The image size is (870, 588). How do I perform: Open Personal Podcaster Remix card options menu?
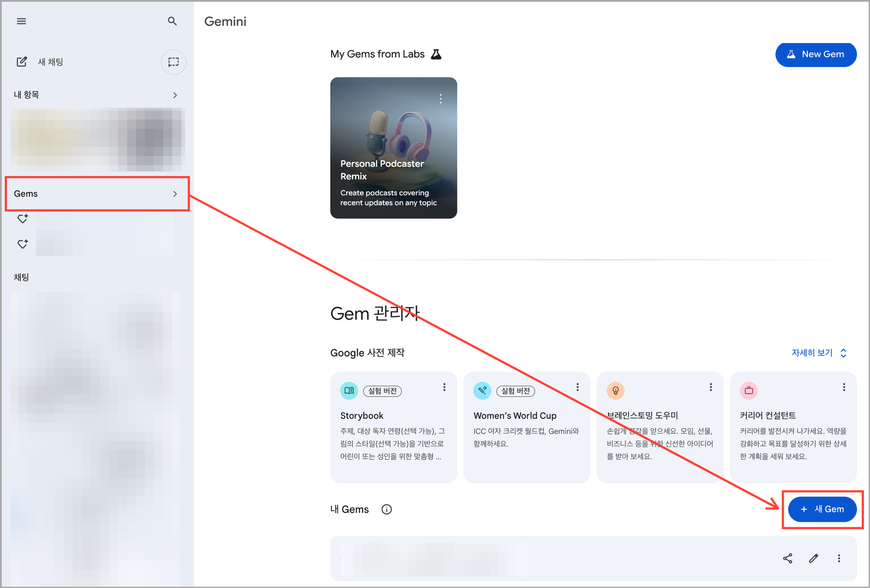441,99
